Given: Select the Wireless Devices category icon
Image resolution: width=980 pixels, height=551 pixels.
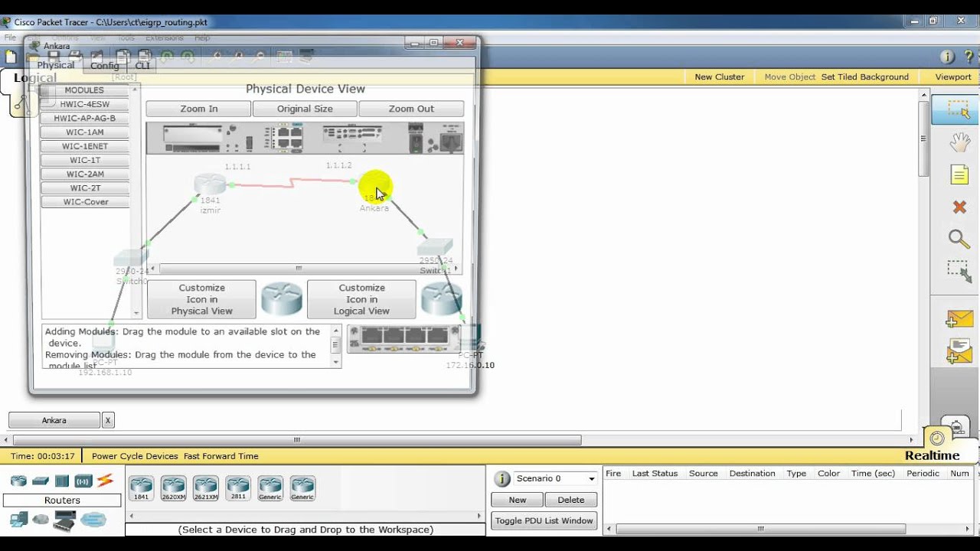Looking at the screenshot, I should point(83,481).
